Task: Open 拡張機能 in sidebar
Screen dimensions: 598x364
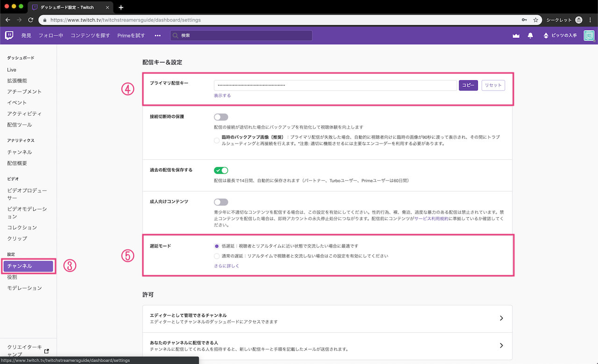Action: 17,81
